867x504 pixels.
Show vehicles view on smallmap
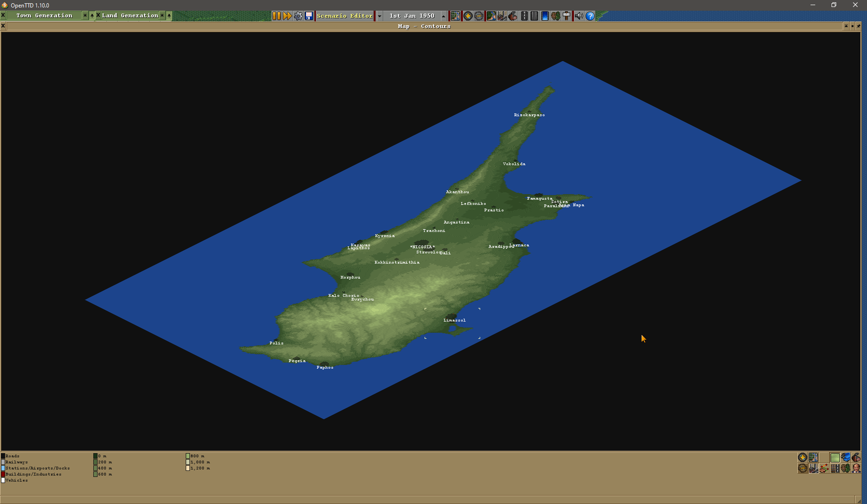[846, 457]
